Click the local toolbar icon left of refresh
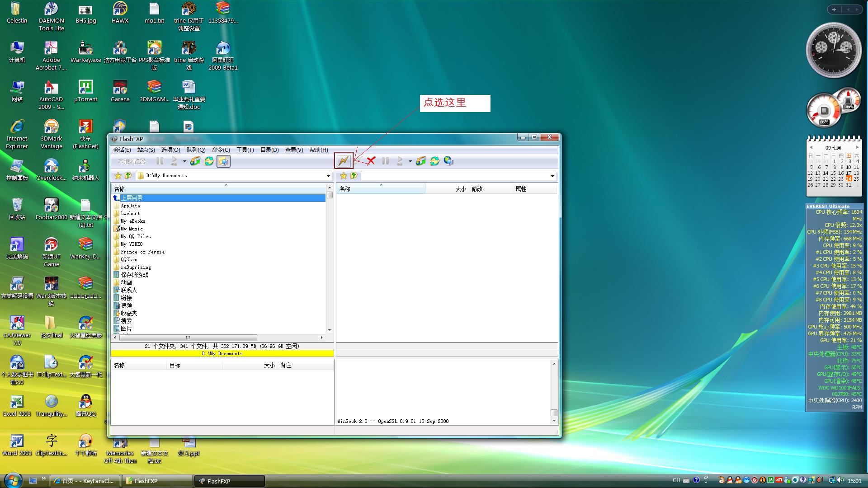This screenshot has height=488, width=868. point(195,161)
